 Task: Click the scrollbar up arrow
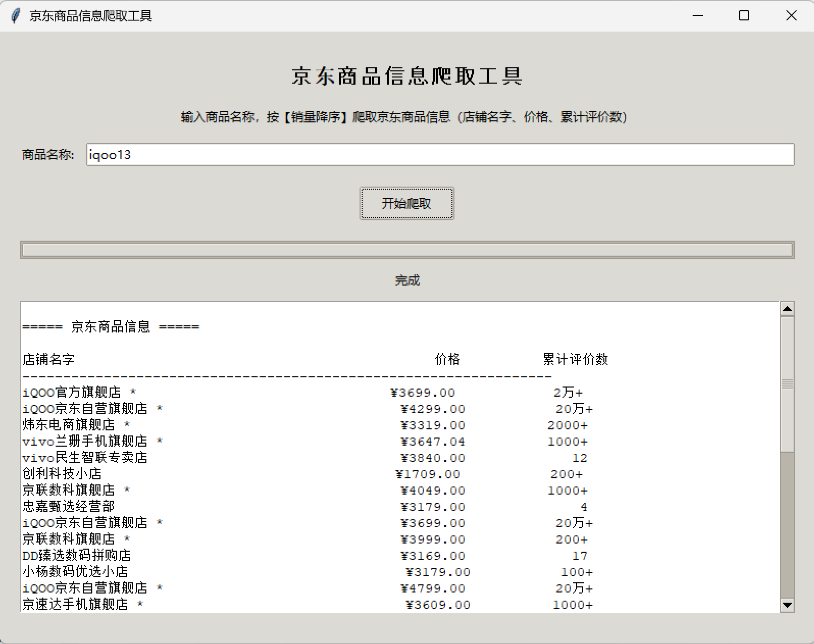[x=787, y=308]
